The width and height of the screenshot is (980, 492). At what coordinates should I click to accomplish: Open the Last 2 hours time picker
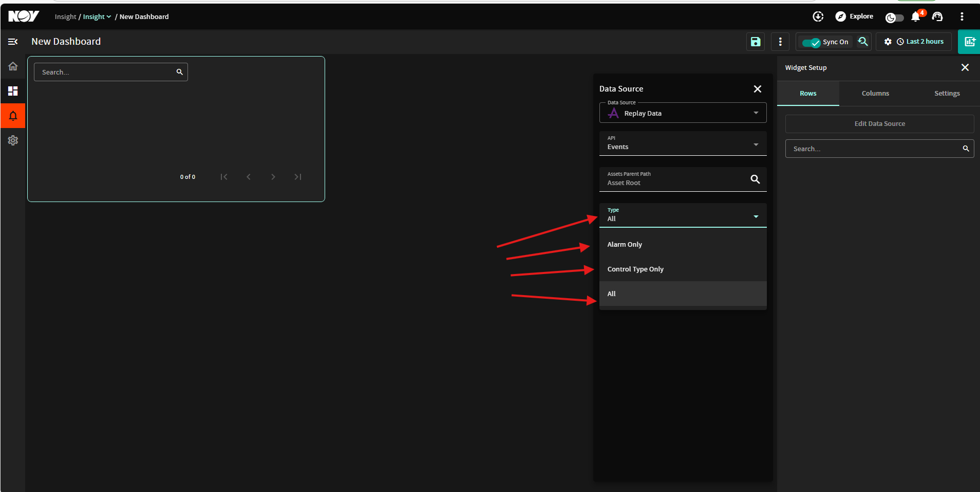920,42
